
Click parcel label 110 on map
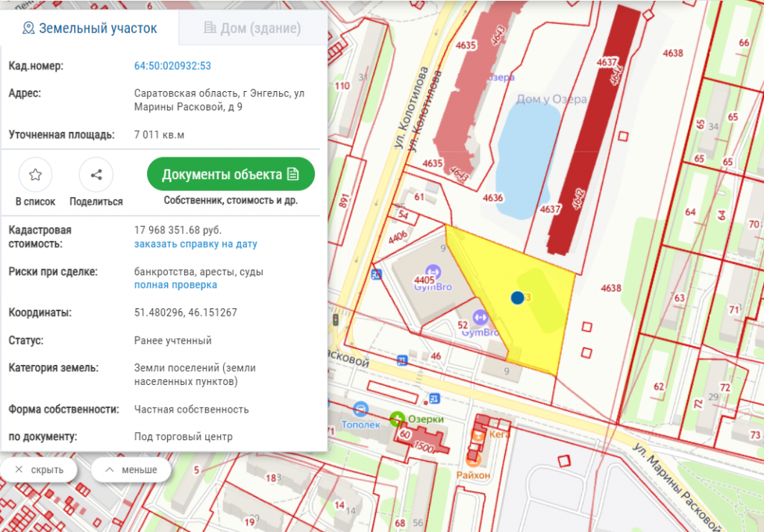[x=342, y=87]
